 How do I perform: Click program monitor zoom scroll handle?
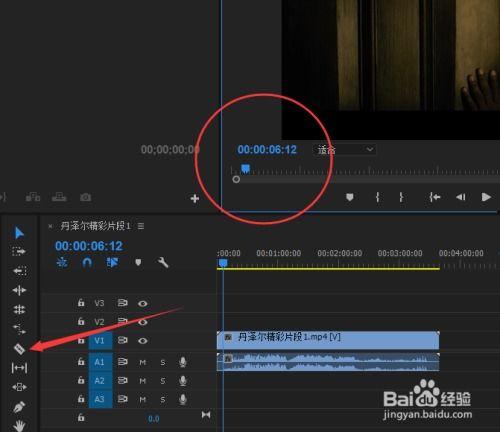pyautogui.click(x=236, y=179)
